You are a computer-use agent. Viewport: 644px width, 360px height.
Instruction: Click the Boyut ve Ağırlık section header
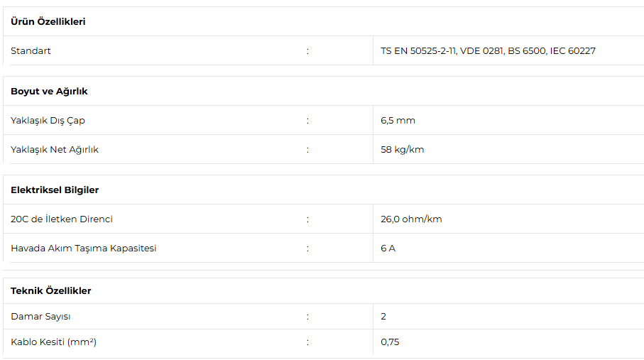tap(49, 91)
